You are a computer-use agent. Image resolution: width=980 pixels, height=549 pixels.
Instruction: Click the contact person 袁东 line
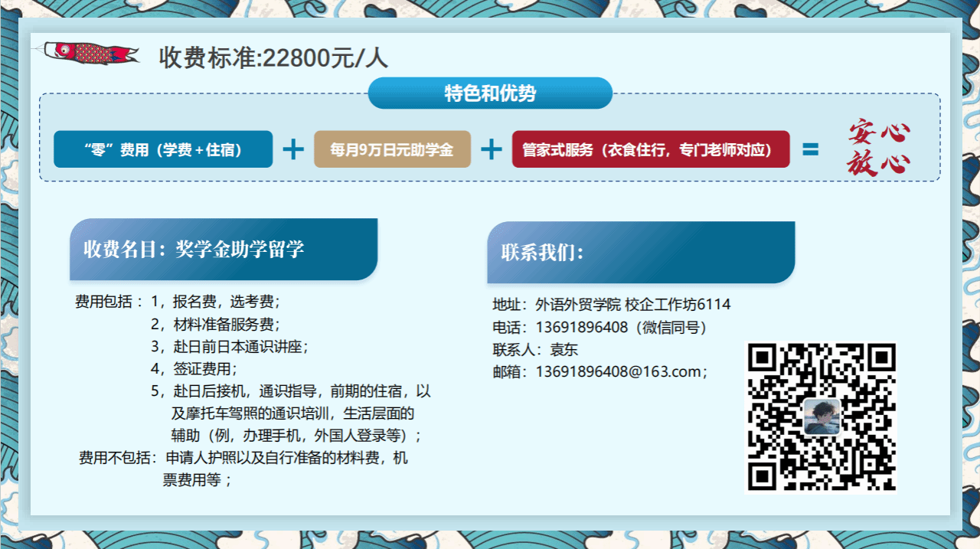[x=535, y=350]
